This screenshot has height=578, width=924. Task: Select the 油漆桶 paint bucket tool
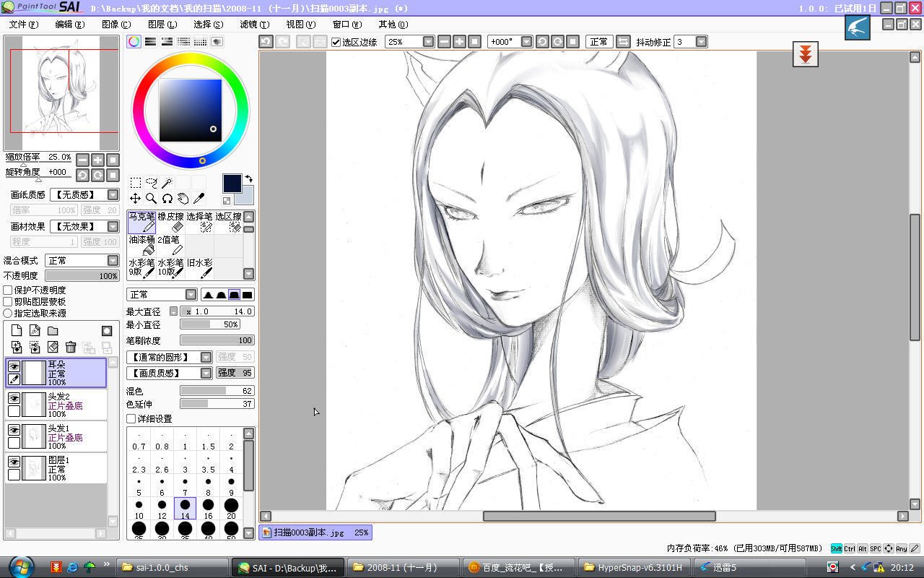point(142,246)
